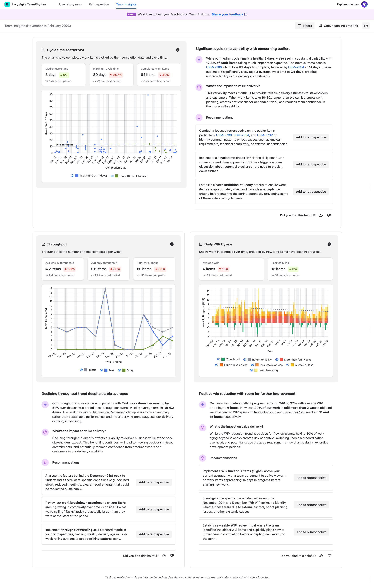The height and width of the screenshot is (588, 374).
Task: Click the Easy Agile TeamRhythm logo icon
Action: click(x=7, y=4)
